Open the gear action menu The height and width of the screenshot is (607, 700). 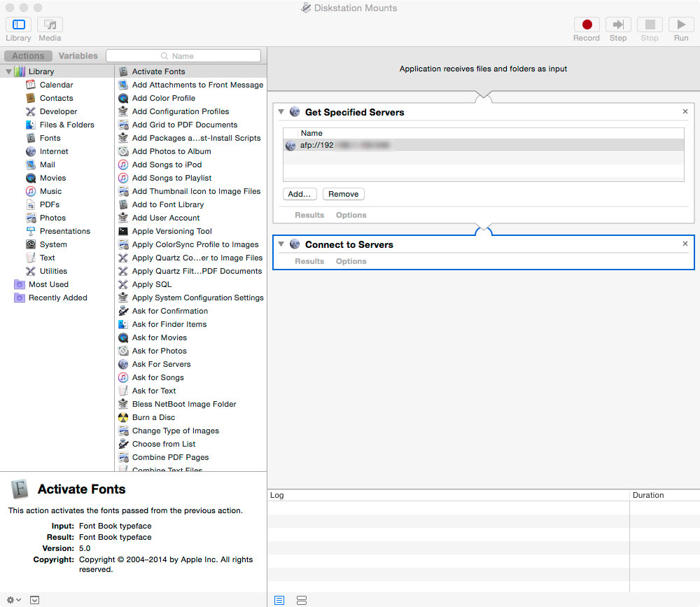coord(14,600)
